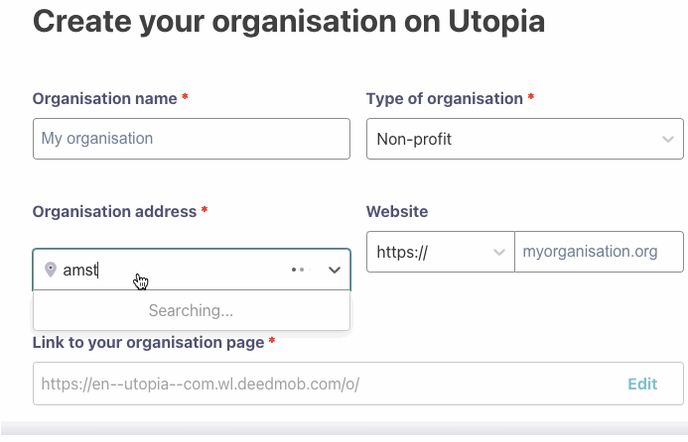This screenshot has height=442, width=688.
Task: Click the Searching... dropdown message
Action: (x=191, y=311)
